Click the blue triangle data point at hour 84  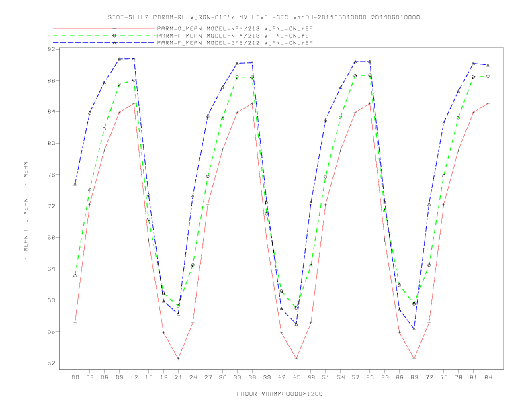(x=488, y=65)
